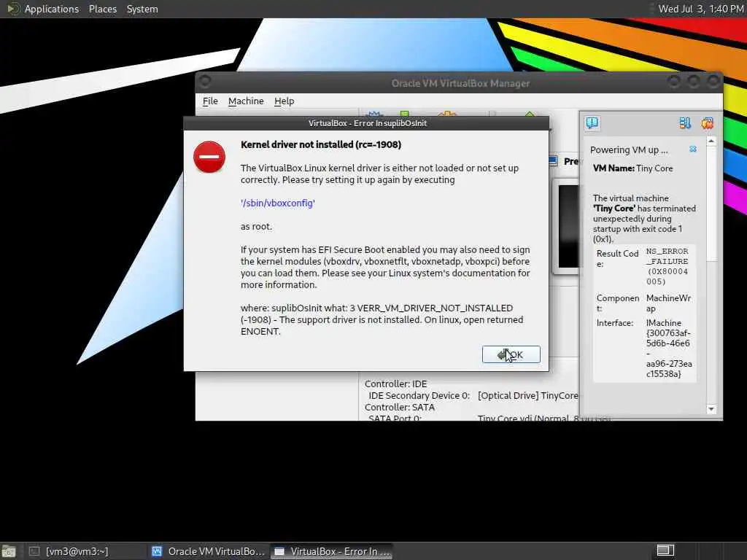This screenshot has height=560, width=747.
Task: Click 'IDE Secondary Device 0:' label
Action: point(419,395)
